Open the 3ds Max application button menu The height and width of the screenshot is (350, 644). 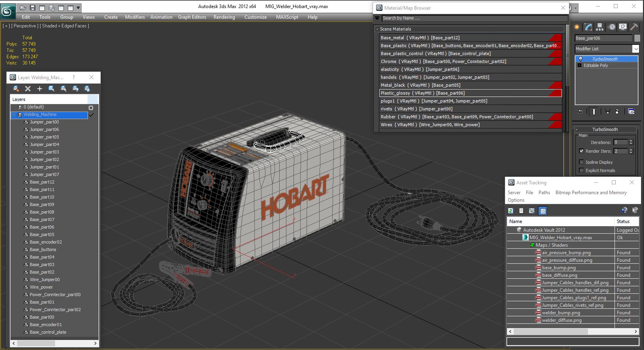click(x=7, y=11)
